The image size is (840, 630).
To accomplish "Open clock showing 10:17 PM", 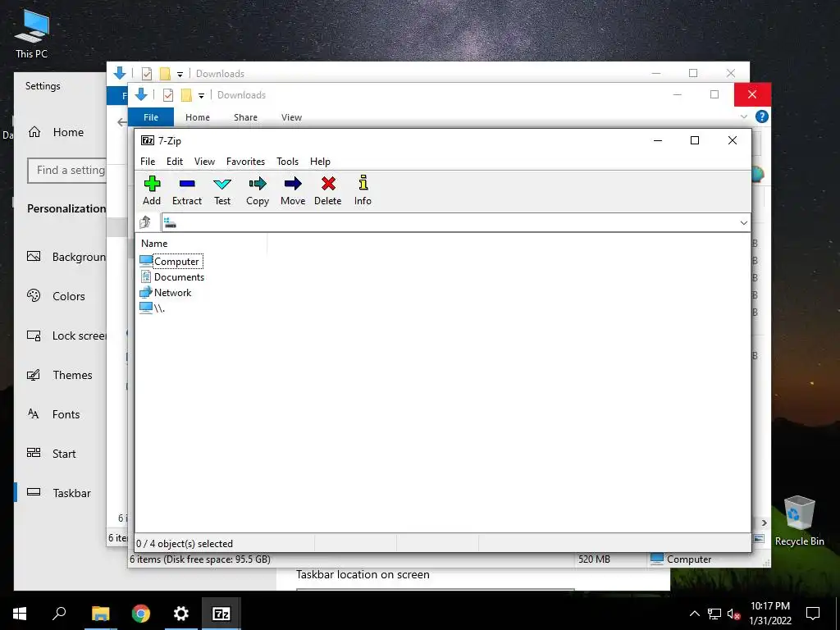I will 769,614.
